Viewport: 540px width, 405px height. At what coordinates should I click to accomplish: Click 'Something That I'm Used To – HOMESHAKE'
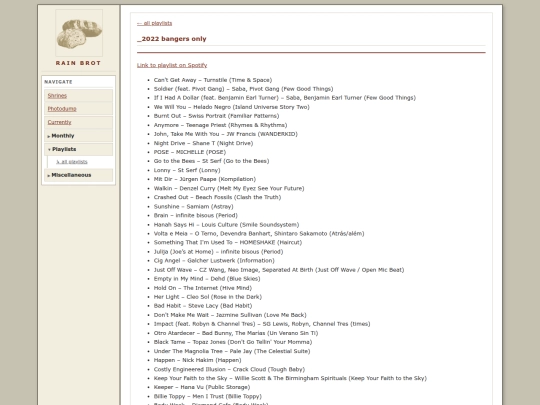tap(228, 242)
